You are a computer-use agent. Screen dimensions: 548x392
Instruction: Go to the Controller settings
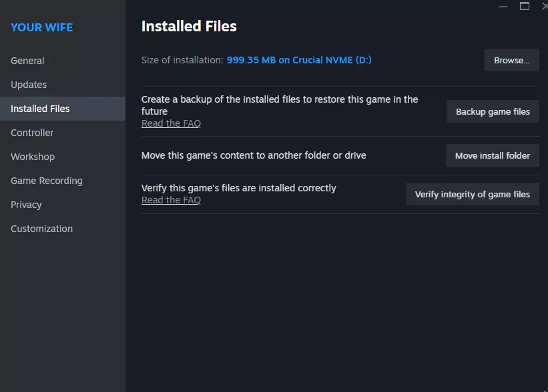[x=32, y=133]
